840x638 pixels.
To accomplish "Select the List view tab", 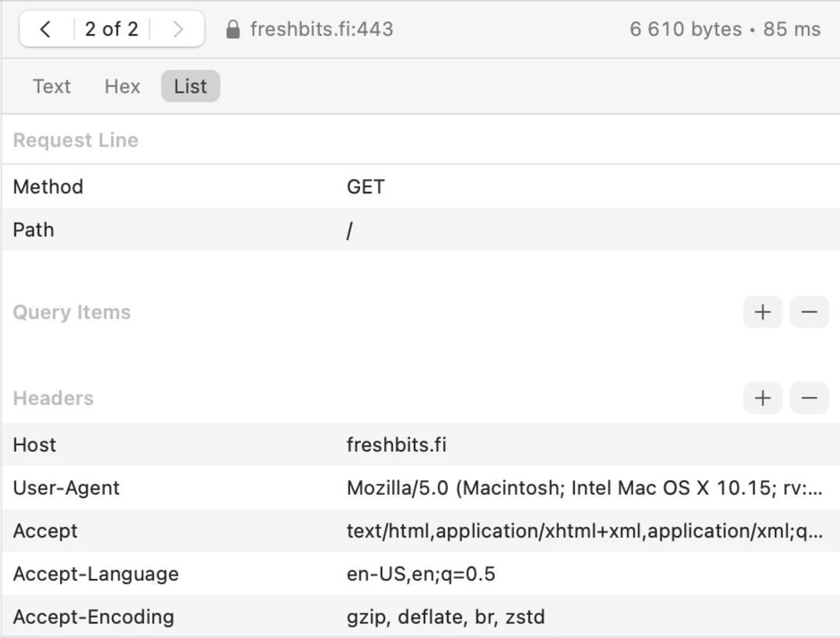I will (191, 86).
